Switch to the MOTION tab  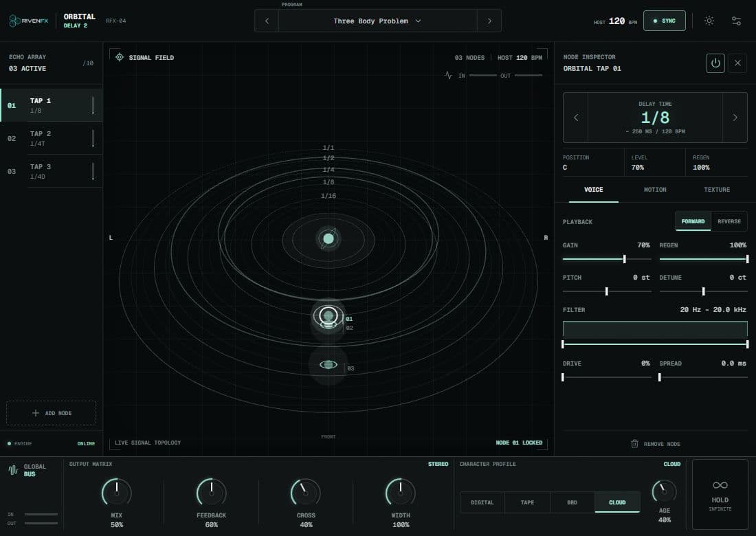pyautogui.click(x=655, y=190)
